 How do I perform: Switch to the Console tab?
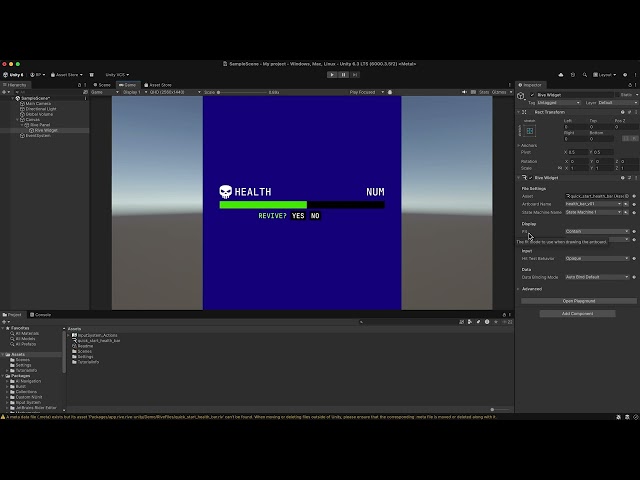click(x=40, y=315)
